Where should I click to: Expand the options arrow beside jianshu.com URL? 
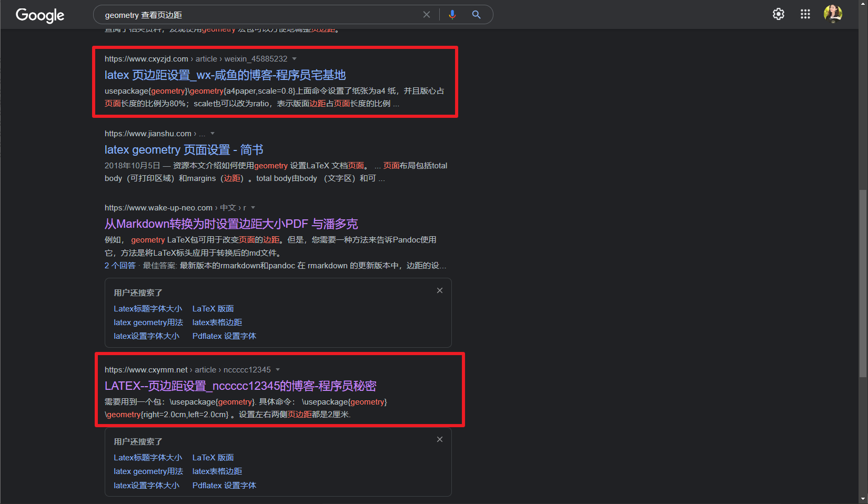tap(213, 134)
